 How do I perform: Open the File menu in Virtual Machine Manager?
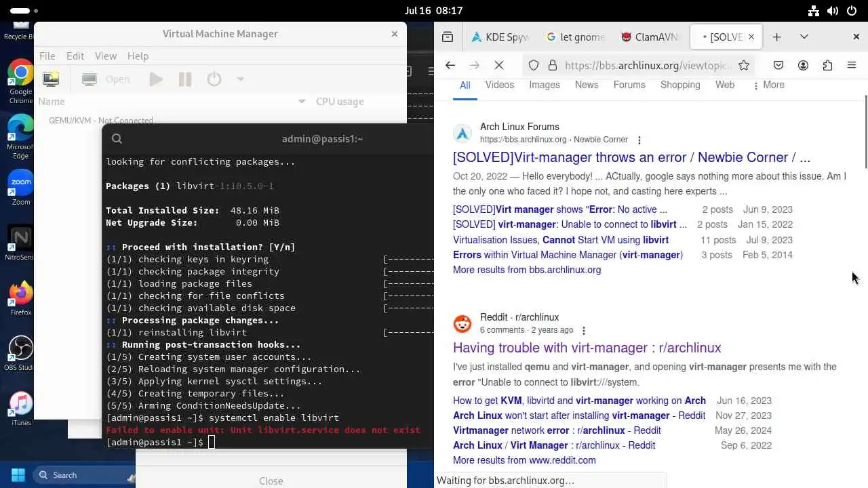tap(47, 56)
